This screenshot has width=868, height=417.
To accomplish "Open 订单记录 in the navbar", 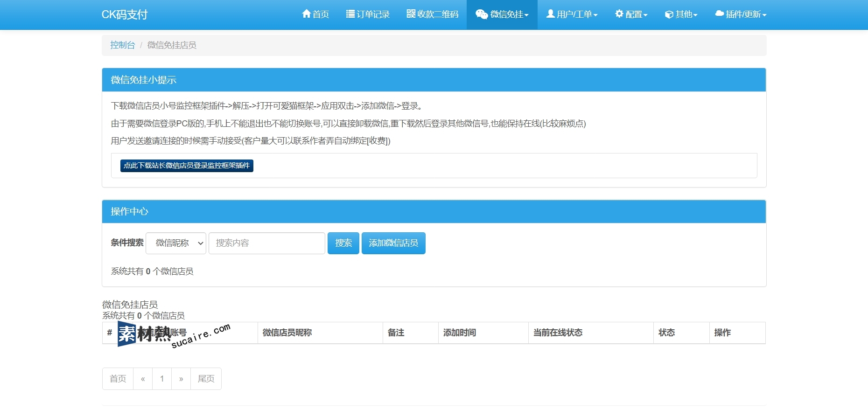I will point(368,14).
